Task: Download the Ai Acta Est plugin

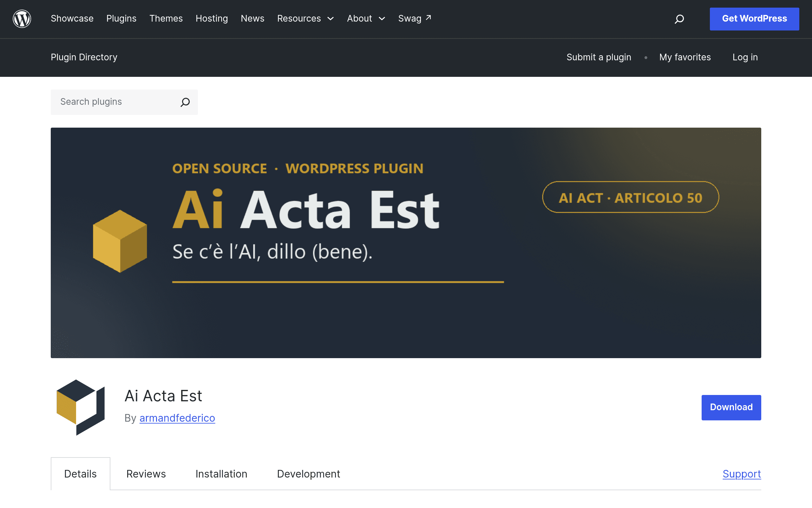Action: click(x=731, y=407)
